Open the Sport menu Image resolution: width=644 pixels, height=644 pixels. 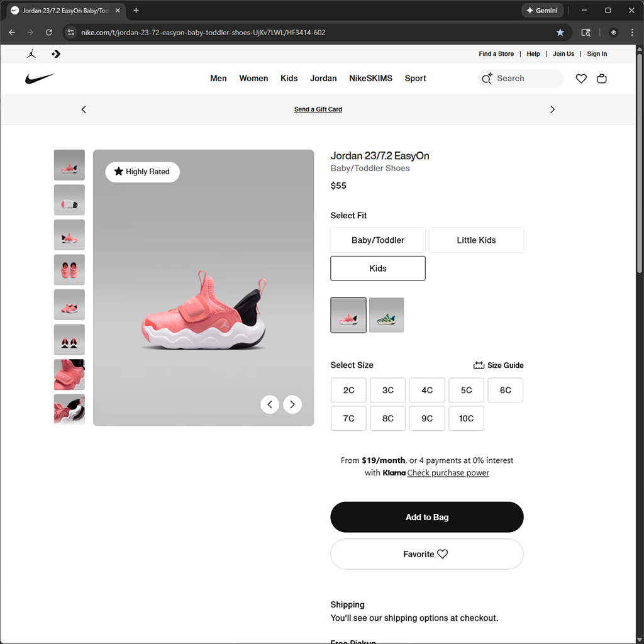point(415,79)
